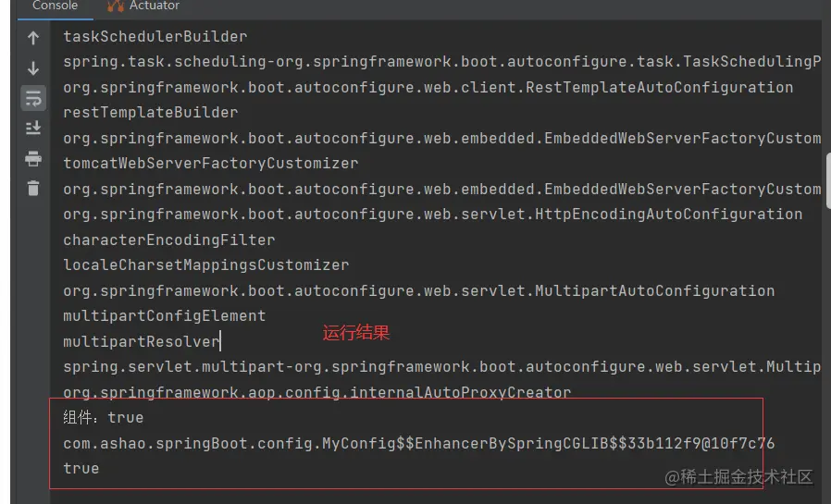Click the characterEncodingFilter output line

pyautogui.click(x=169, y=240)
